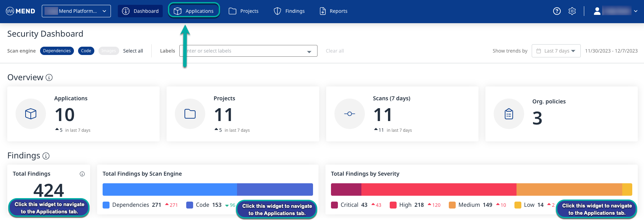
Task: Click the user profile avatar icon
Action: click(x=597, y=11)
